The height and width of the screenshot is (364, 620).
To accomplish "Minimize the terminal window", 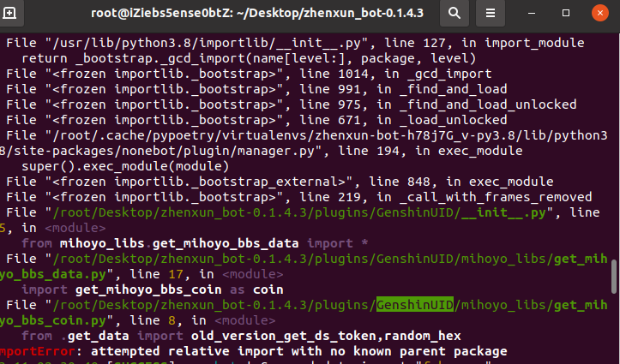I will click(532, 13).
